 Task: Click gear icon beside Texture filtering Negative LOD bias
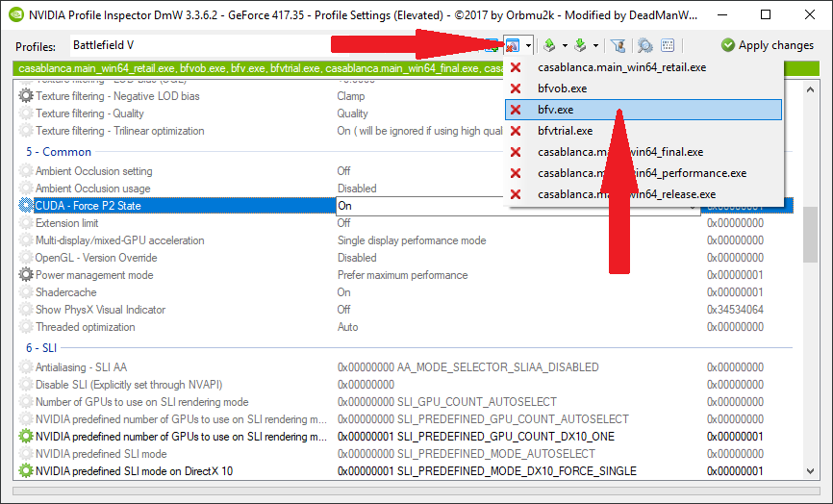tap(26, 96)
